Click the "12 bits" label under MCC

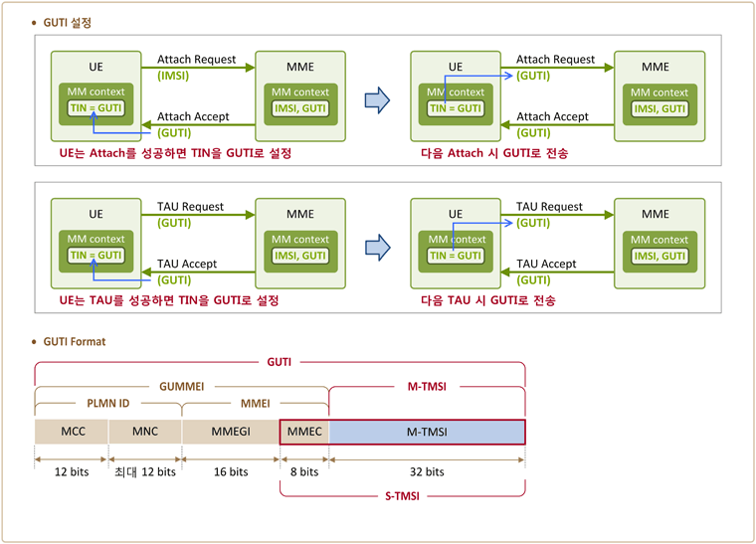click(72, 471)
